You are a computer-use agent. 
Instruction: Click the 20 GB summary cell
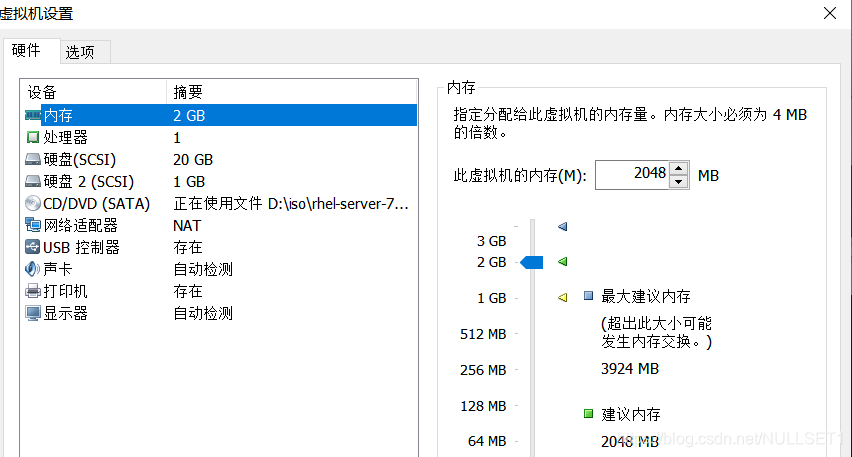click(193, 159)
